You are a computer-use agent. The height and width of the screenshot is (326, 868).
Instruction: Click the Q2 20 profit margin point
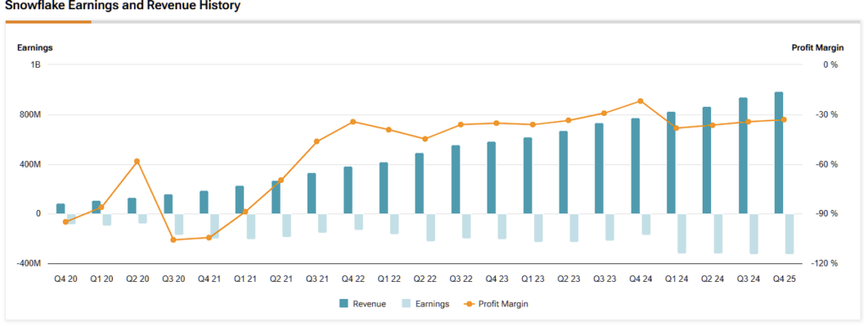[x=137, y=162]
